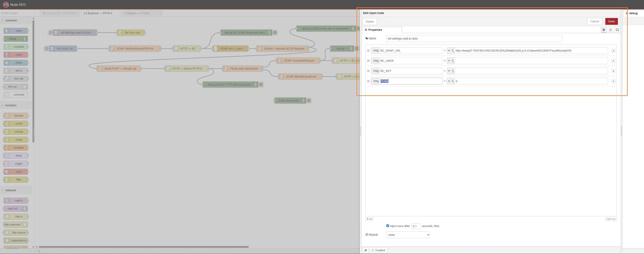The width and height of the screenshot is (644, 254).
Task: Switch to Z-Report ↔ FP-81II tab
Action: 137,13
